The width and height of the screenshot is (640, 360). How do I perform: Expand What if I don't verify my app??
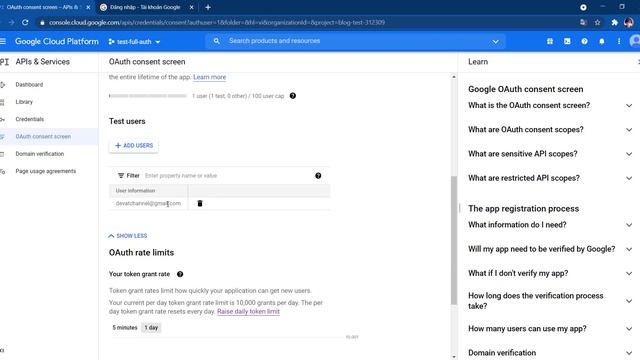coord(550,273)
